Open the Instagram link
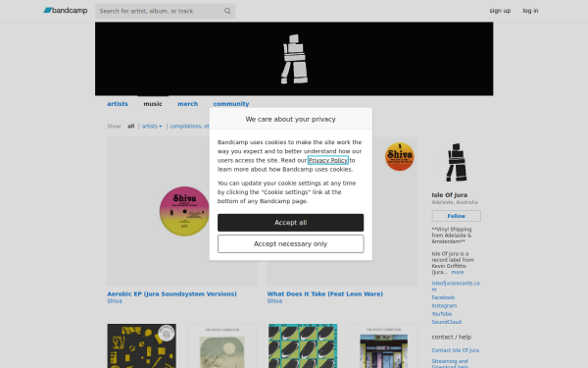The image size is (588, 368). click(444, 305)
